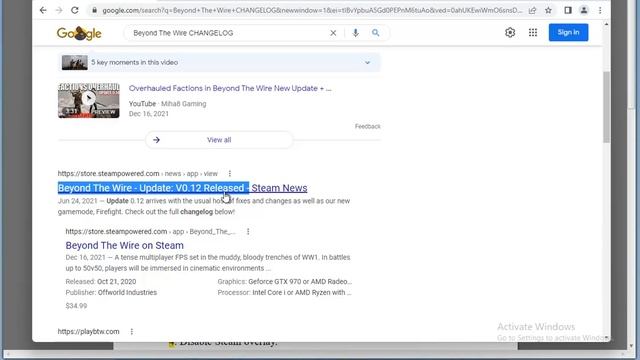This screenshot has height=360, width=640.
Task: Click the View all videos button
Action: click(x=219, y=140)
